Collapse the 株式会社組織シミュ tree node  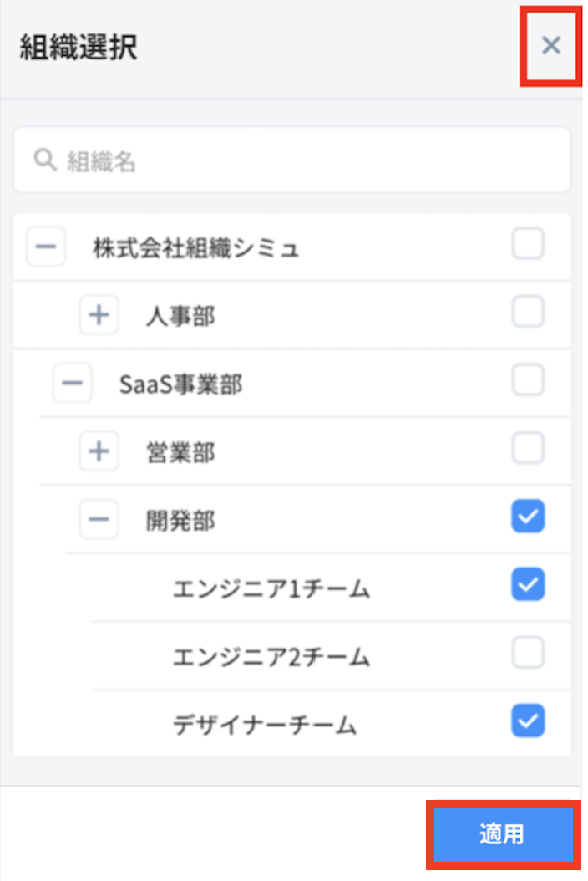click(x=46, y=246)
